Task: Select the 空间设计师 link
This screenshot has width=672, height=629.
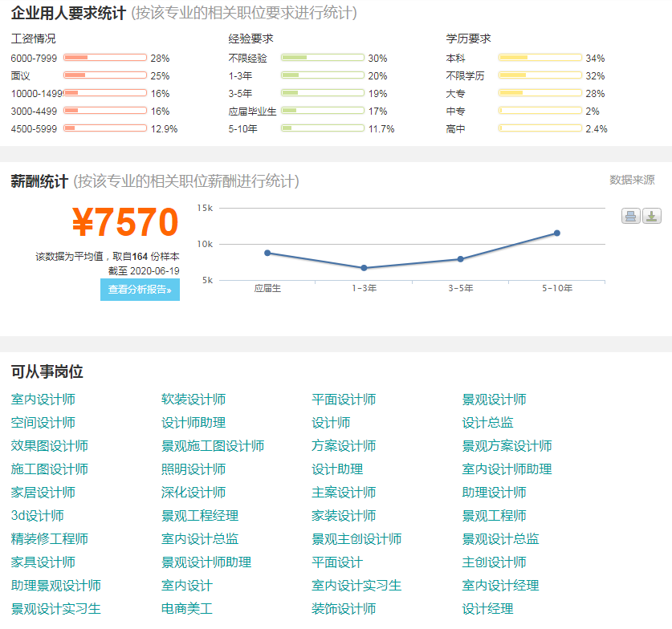Action: 43,423
